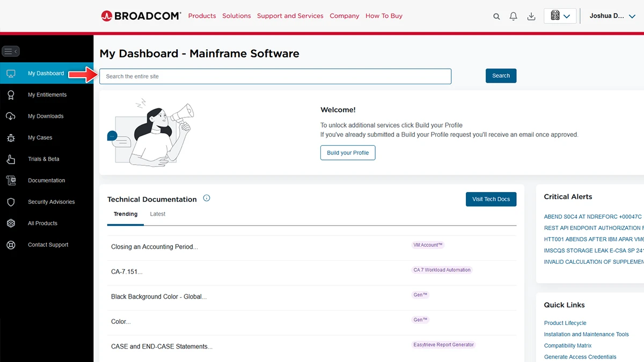Click the All Products cube icon
Image resolution: width=644 pixels, height=362 pixels.
11,224
